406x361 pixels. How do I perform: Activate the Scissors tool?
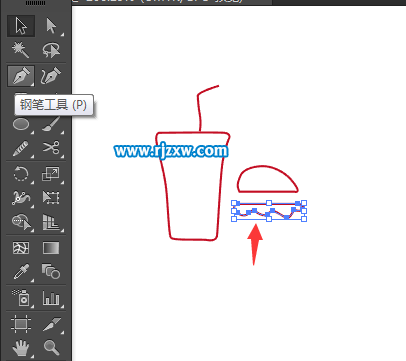coord(51,148)
